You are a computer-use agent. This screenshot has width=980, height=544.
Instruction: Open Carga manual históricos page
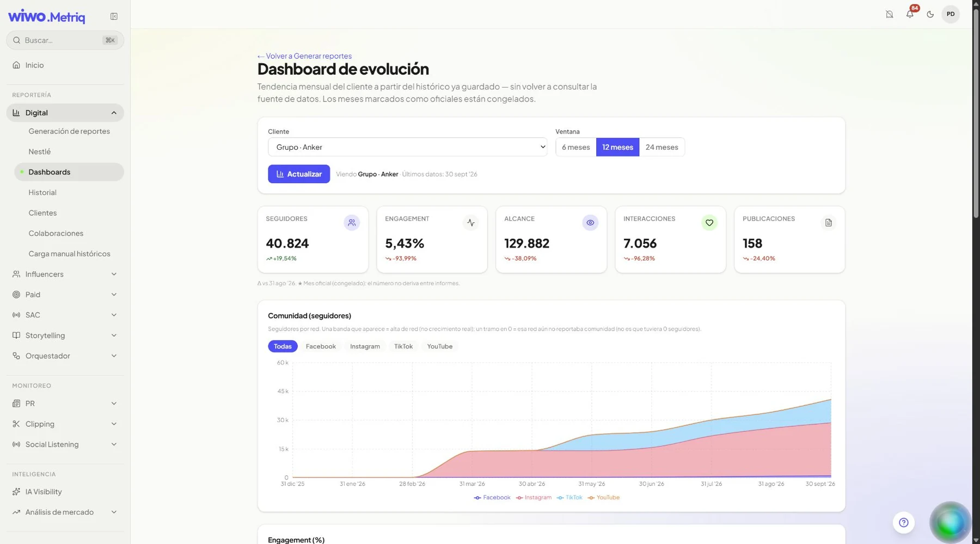[69, 254]
